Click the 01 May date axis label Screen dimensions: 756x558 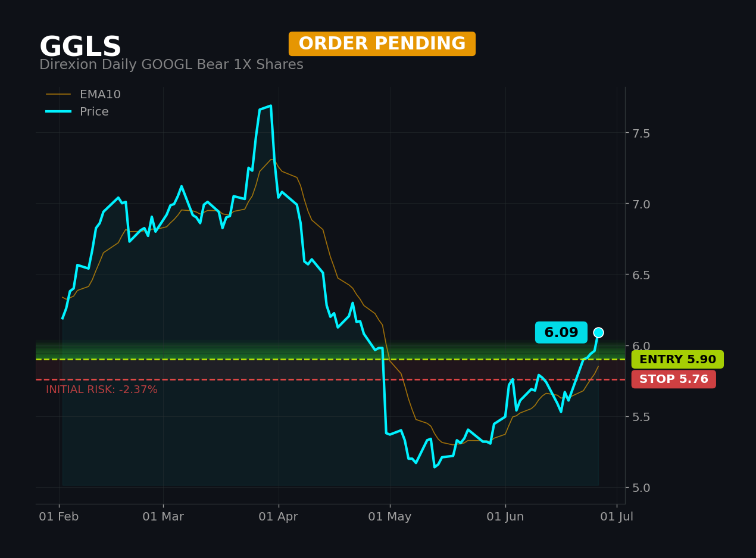point(390,517)
